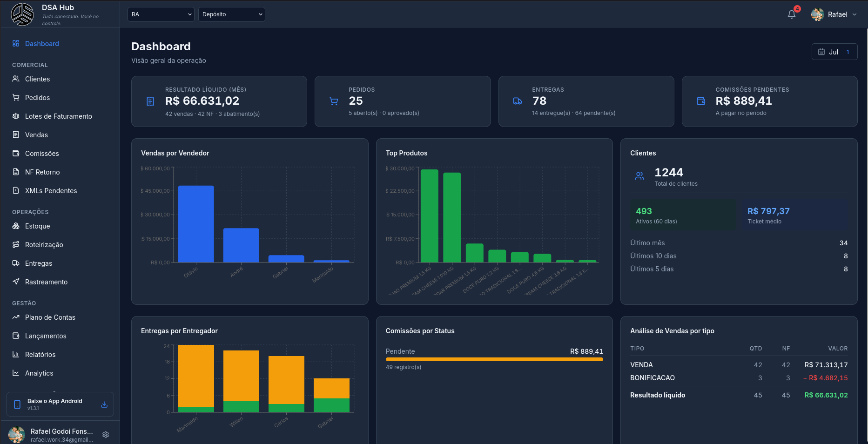Click the XMLs Pendentes file icon
The width and height of the screenshot is (868, 444).
click(x=16, y=191)
